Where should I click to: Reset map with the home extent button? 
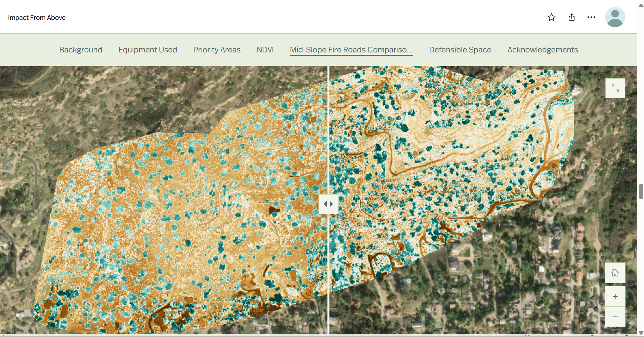pyautogui.click(x=615, y=273)
